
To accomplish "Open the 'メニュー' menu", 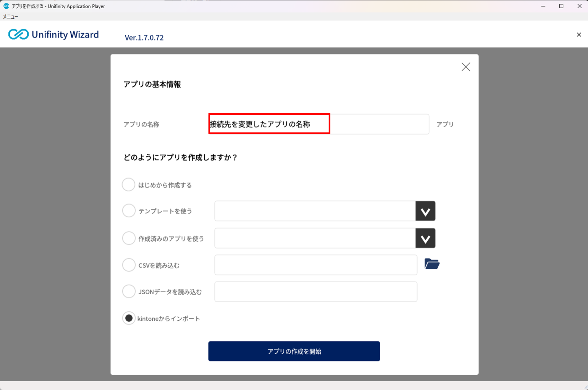I will click(10, 17).
